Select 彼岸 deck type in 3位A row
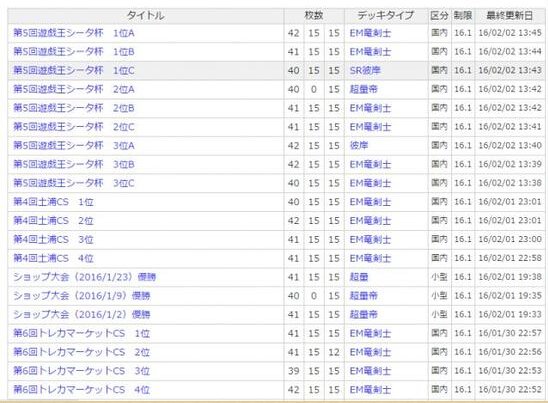Viewport: 548px width, 403px height. tap(359, 146)
